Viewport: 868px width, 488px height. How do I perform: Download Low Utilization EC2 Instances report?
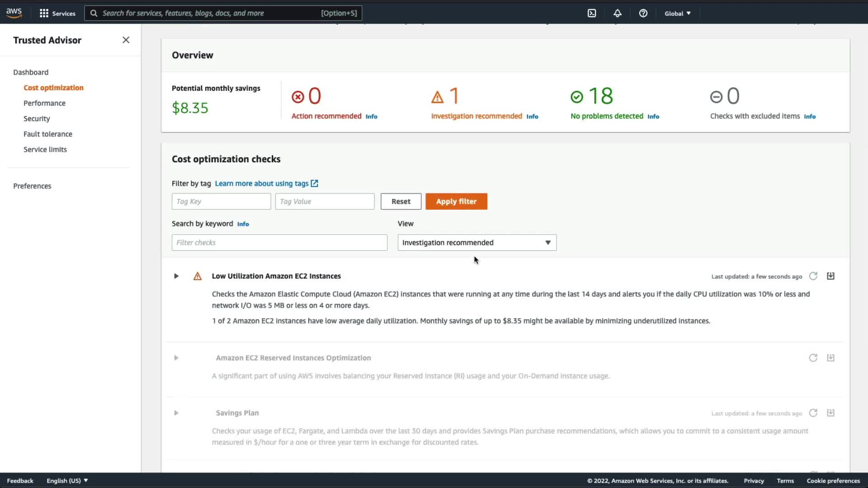[x=830, y=276]
